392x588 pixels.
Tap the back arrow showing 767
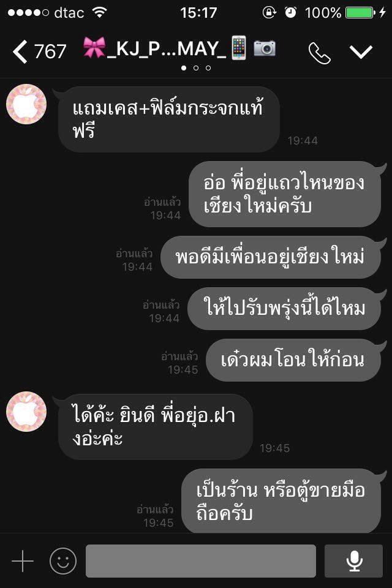tap(39, 51)
